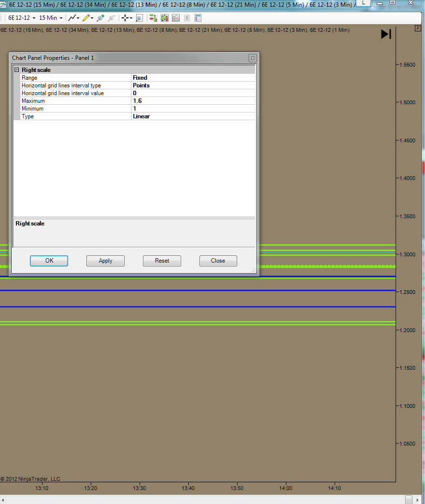
Task: Select the grid interval type Points
Action: click(x=193, y=85)
